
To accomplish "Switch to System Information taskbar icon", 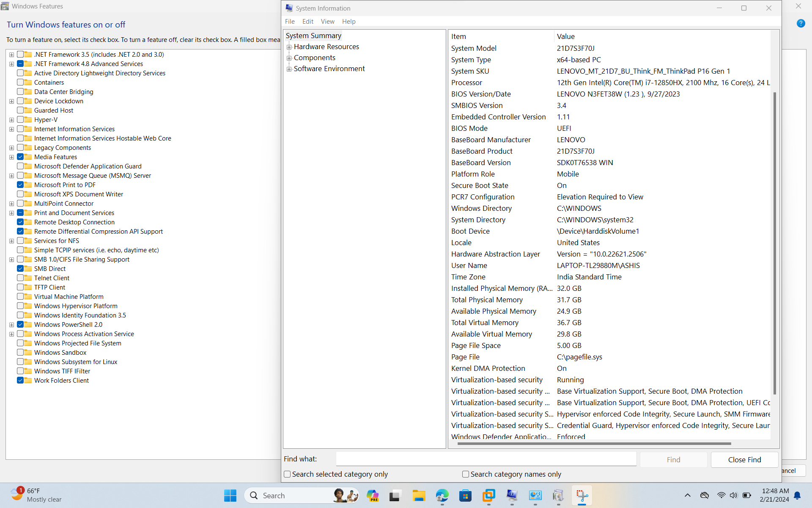I will [x=512, y=495].
